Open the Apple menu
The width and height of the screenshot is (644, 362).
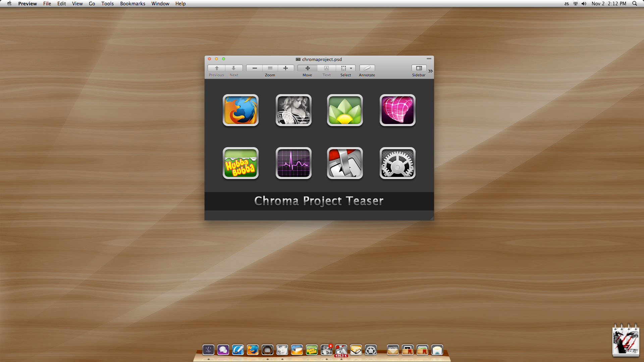[x=9, y=3]
